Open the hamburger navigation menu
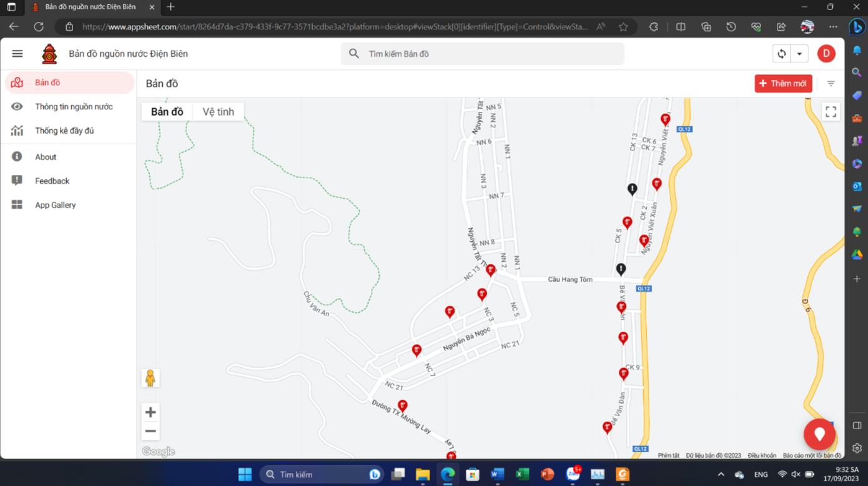 pyautogui.click(x=17, y=54)
